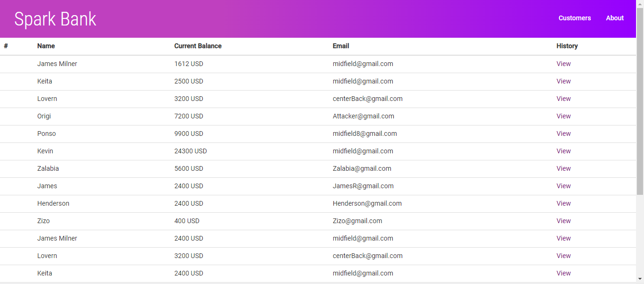The height and width of the screenshot is (284, 644).
Task: Click the Spark Bank logo text
Action: [x=55, y=18]
